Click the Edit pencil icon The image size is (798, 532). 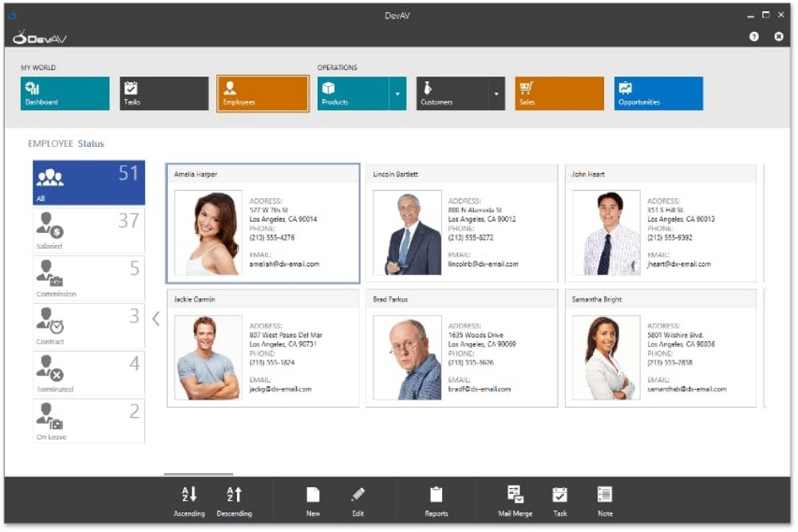(x=358, y=495)
